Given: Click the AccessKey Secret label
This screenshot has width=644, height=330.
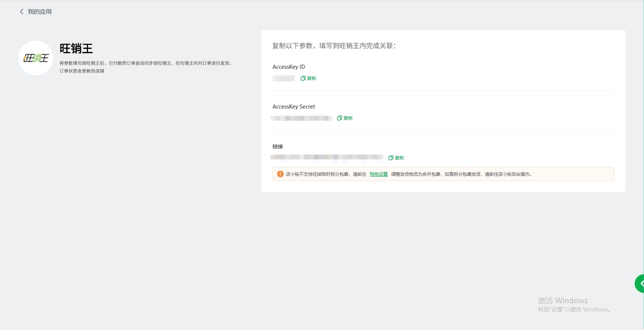Looking at the screenshot, I should point(294,107).
